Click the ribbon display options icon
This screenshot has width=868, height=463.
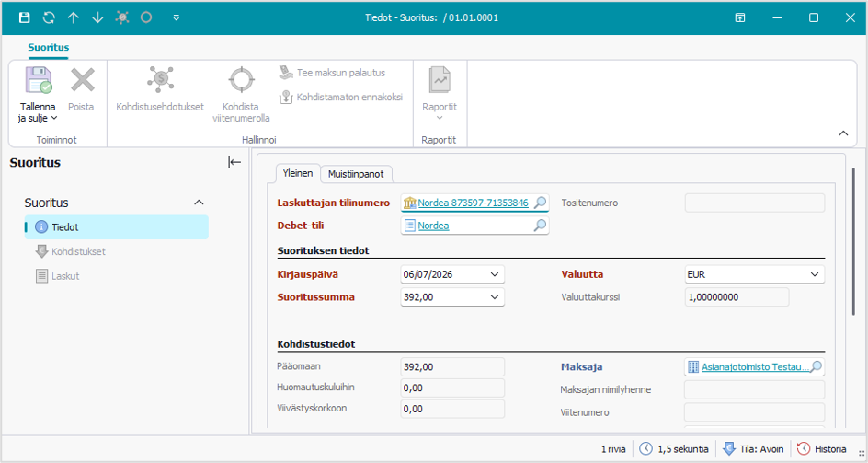point(739,17)
